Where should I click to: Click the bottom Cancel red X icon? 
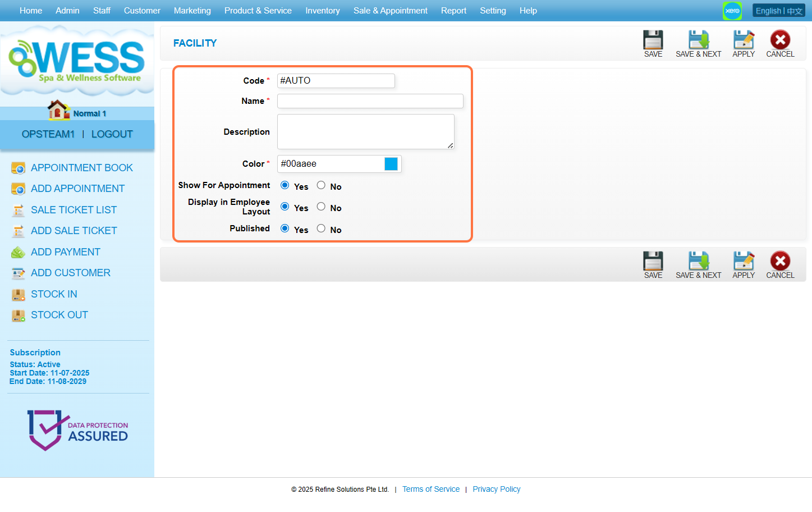click(x=780, y=261)
